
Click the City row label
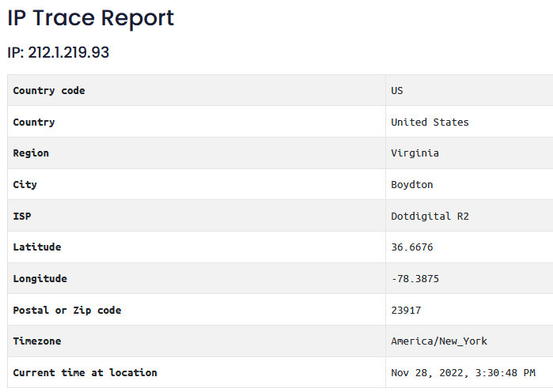pyautogui.click(x=25, y=185)
